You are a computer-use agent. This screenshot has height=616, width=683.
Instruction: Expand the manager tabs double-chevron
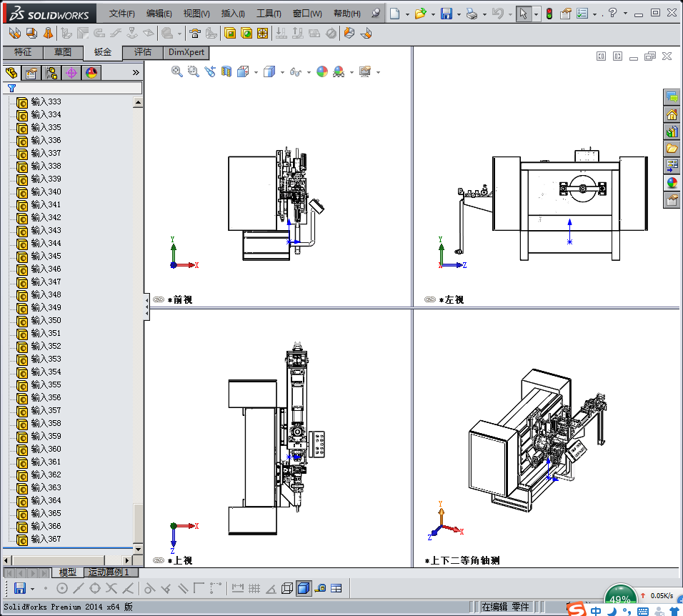pos(136,73)
